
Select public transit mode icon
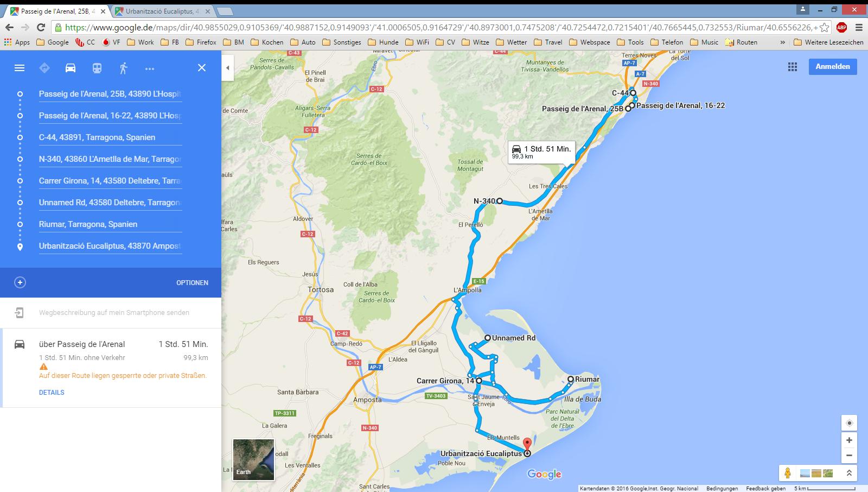[97, 68]
